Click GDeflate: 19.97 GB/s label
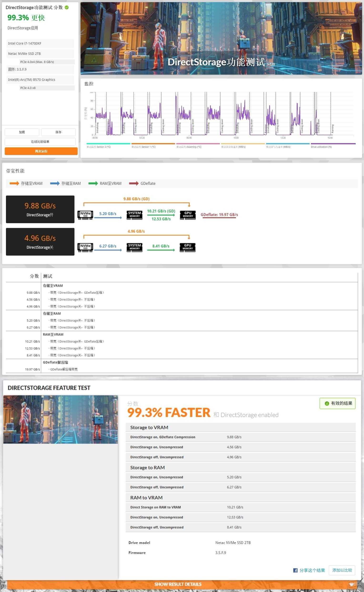Viewport: 364px width, 592px height. click(x=219, y=214)
